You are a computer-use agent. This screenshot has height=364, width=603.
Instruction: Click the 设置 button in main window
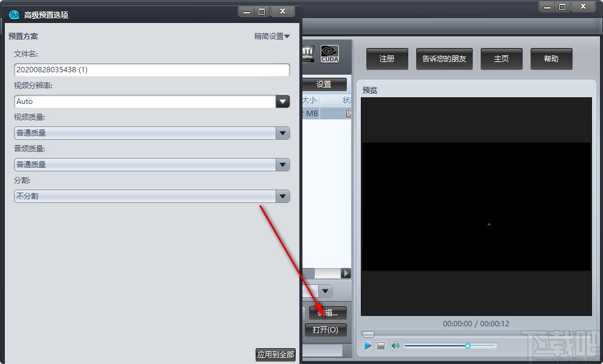pos(324,84)
